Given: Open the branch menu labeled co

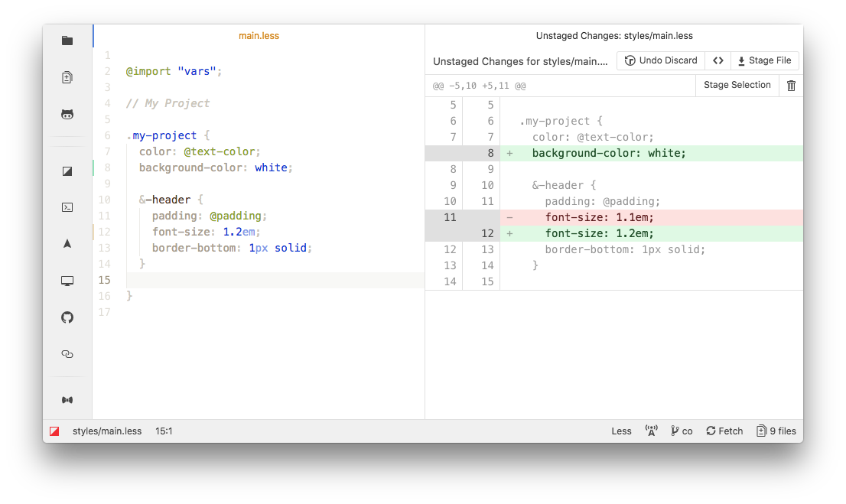Looking at the screenshot, I should pos(682,431).
